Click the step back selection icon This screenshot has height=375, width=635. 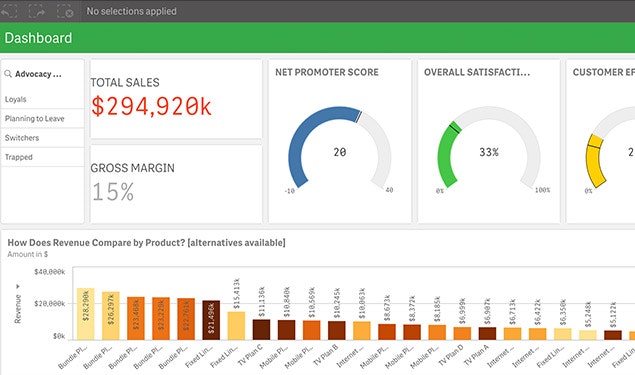pyautogui.click(x=8, y=11)
